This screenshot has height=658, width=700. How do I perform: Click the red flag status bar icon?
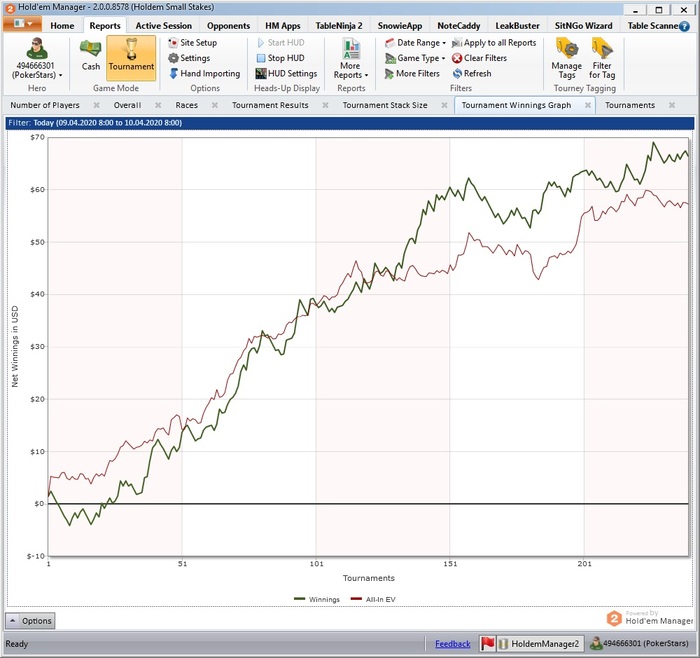tap(488, 644)
